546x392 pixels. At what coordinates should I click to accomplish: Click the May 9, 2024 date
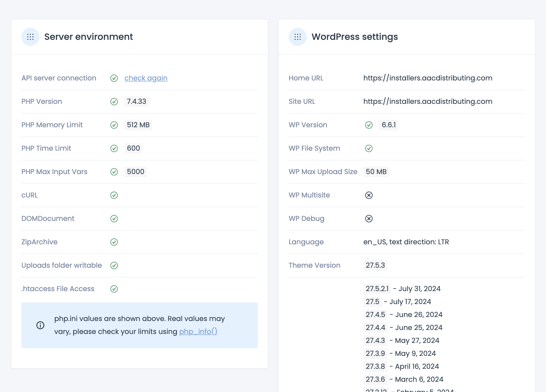coord(415,353)
